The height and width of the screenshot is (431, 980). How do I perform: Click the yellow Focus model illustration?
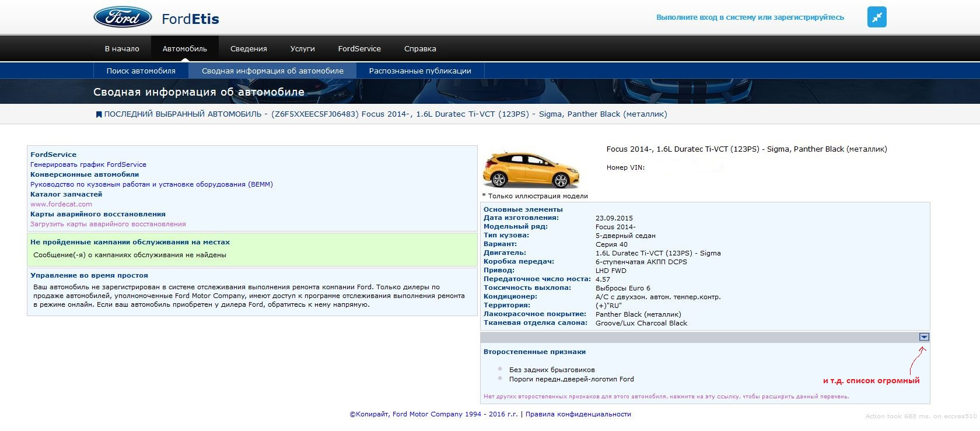tap(531, 169)
